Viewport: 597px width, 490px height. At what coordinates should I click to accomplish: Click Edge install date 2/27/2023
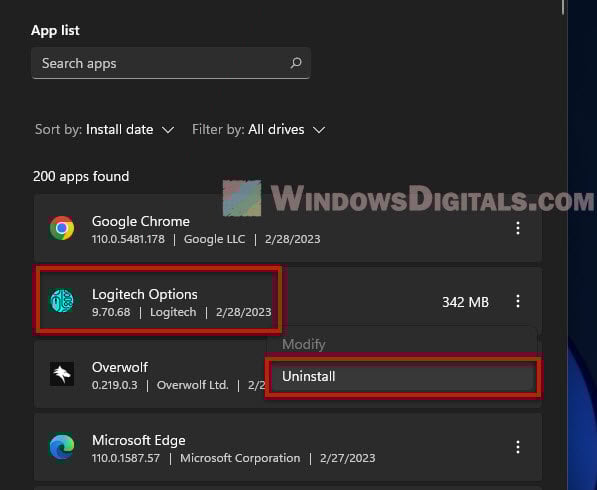point(348,458)
